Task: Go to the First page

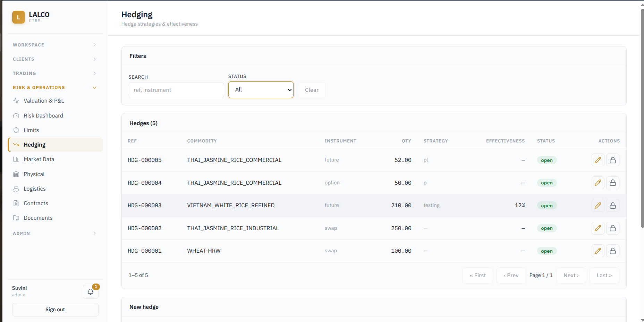Action: 478,276
